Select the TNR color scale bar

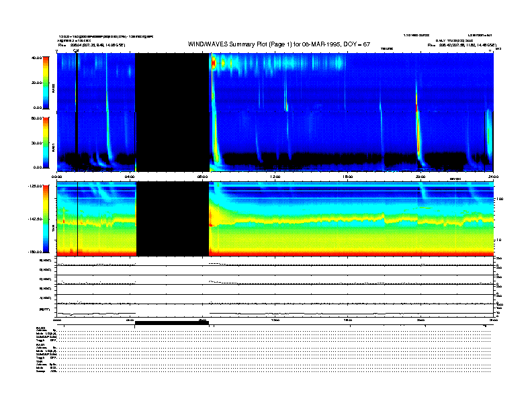[x=46, y=219]
